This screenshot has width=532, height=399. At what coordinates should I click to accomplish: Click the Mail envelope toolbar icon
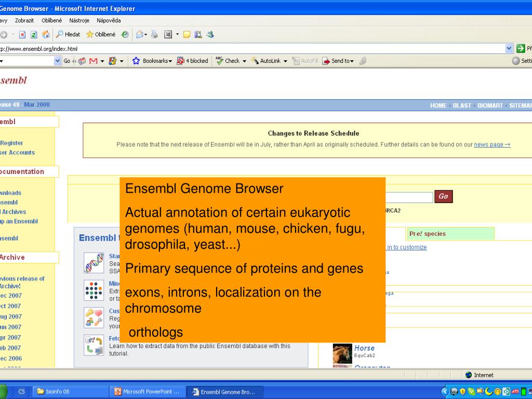[x=139, y=34]
